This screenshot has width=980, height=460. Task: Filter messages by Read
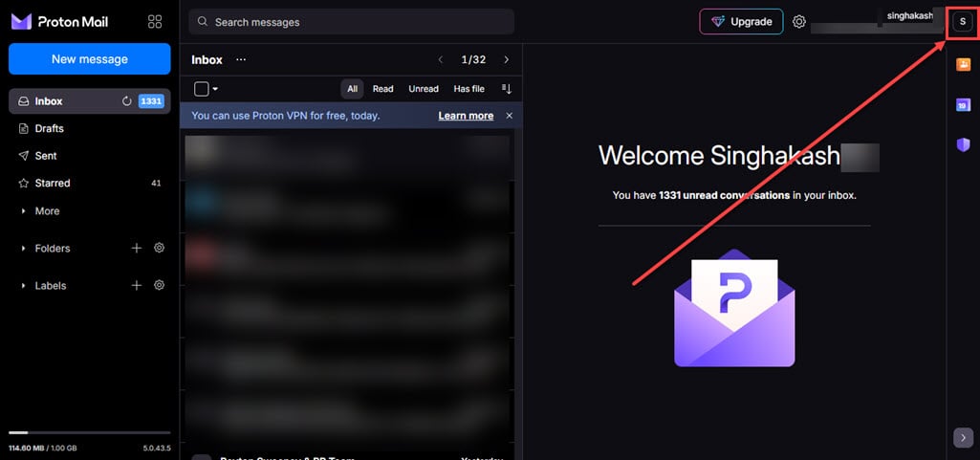(x=383, y=89)
